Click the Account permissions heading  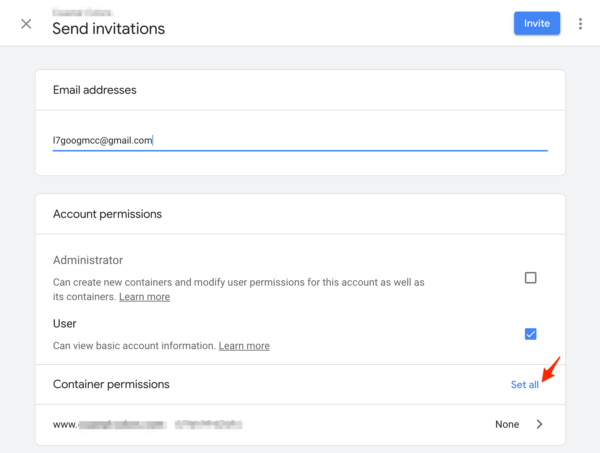(x=107, y=214)
